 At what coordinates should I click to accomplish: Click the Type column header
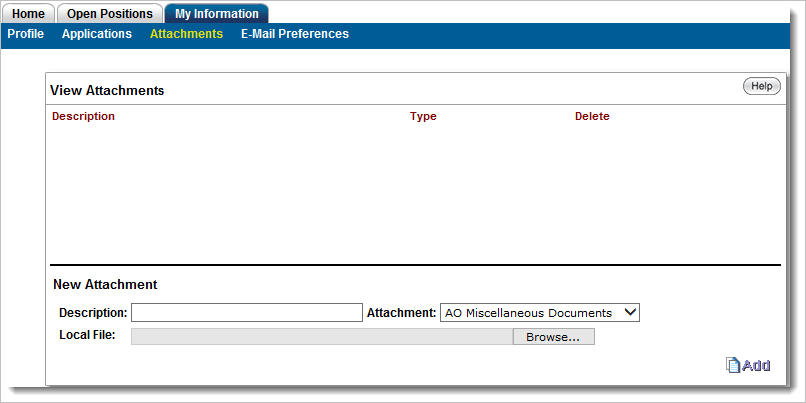tap(423, 116)
